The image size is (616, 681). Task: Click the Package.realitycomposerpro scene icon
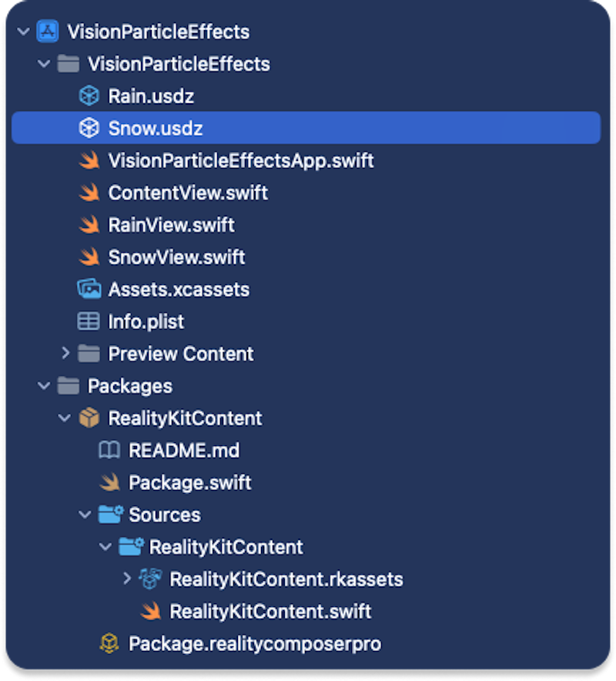(108, 644)
